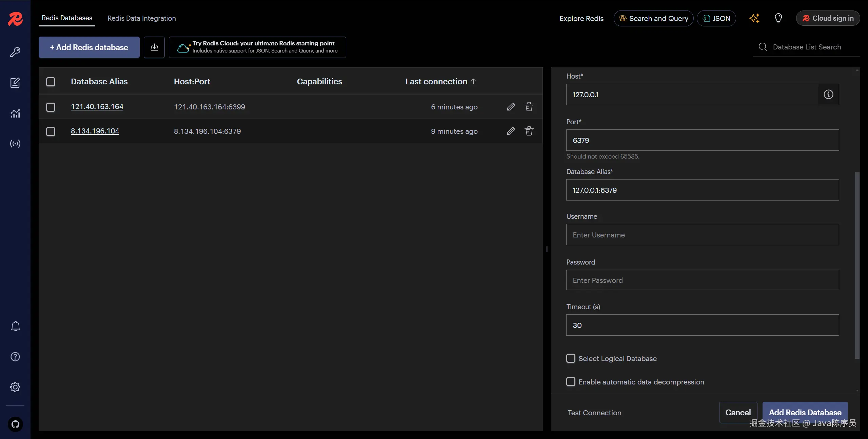Screen dimensions: 868x439
Task: Open the Copilot sparkle icon in header
Action: click(754, 18)
